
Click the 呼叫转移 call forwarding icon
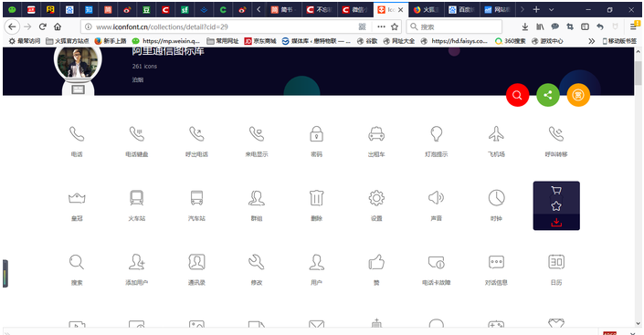coord(556,134)
